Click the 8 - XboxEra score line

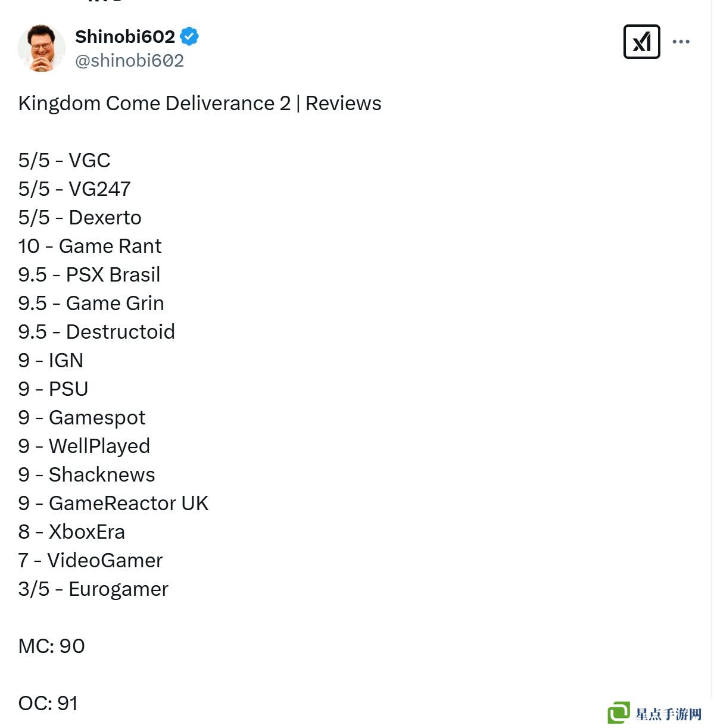pyautogui.click(x=71, y=532)
